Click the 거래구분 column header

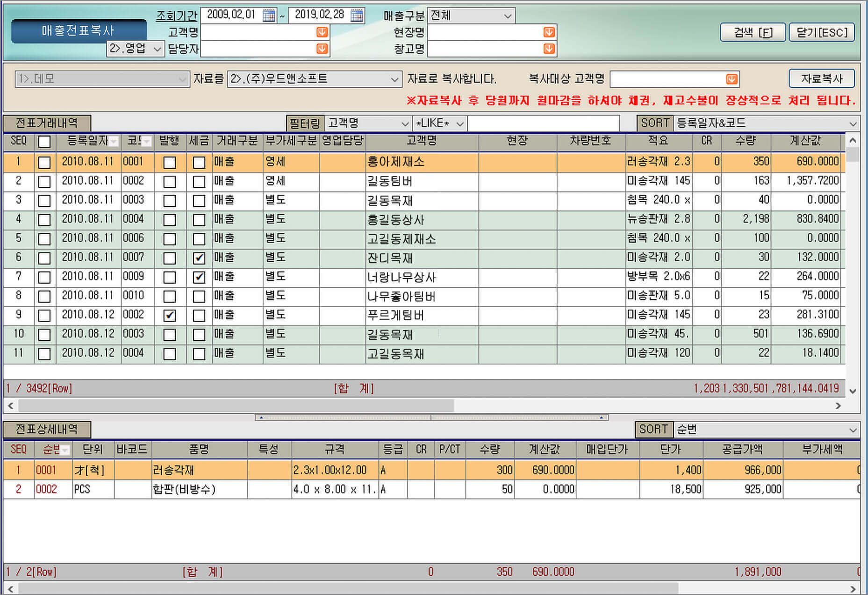tap(237, 141)
